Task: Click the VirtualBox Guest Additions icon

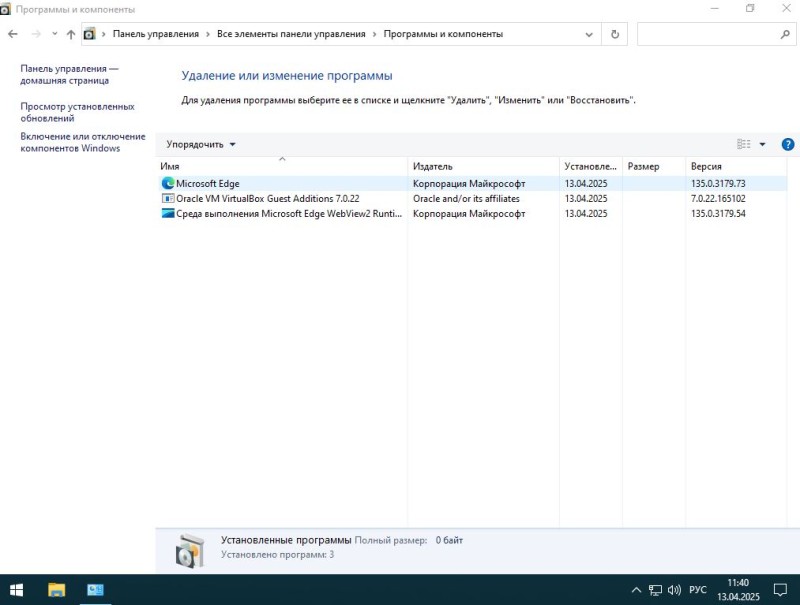Action: [168, 198]
